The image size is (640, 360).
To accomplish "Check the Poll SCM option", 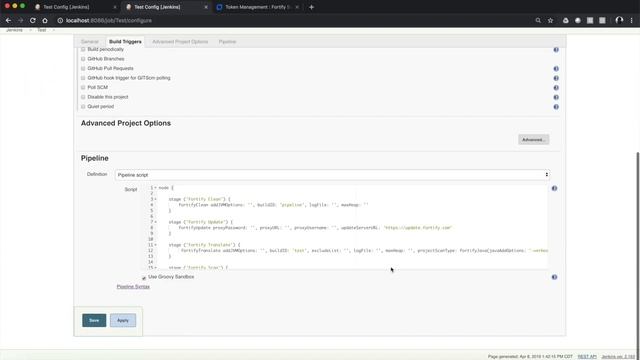I will click(x=83, y=87).
